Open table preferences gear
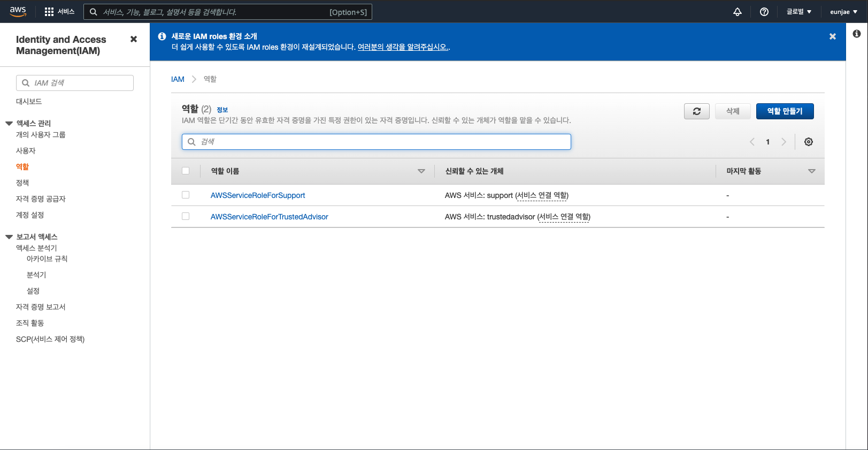The image size is (868, 450). click(x=809, y=142)
